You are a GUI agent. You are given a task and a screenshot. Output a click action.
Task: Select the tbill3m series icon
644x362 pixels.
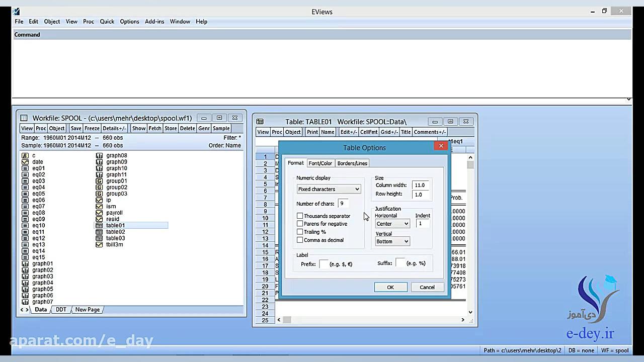pos(115,244)
